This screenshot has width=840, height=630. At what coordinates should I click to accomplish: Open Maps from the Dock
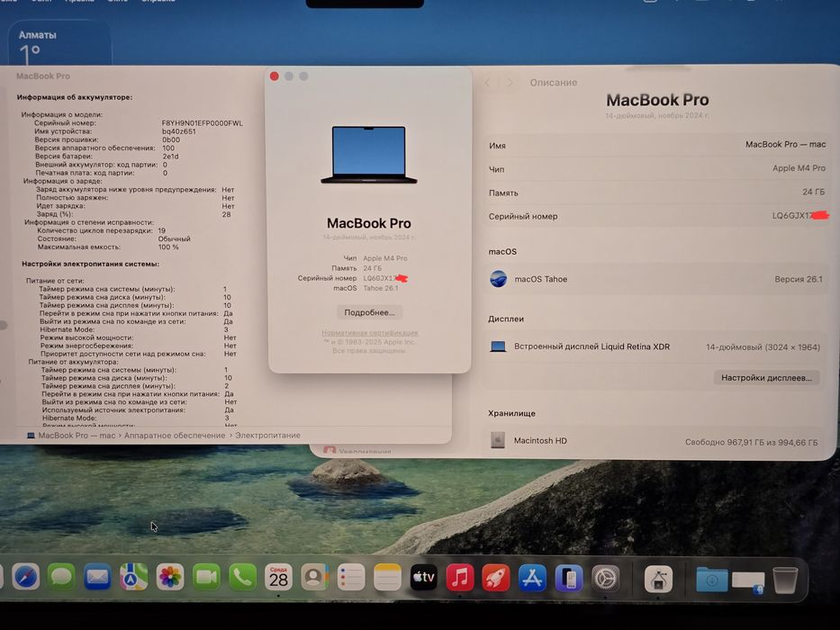tap(133, 578)
